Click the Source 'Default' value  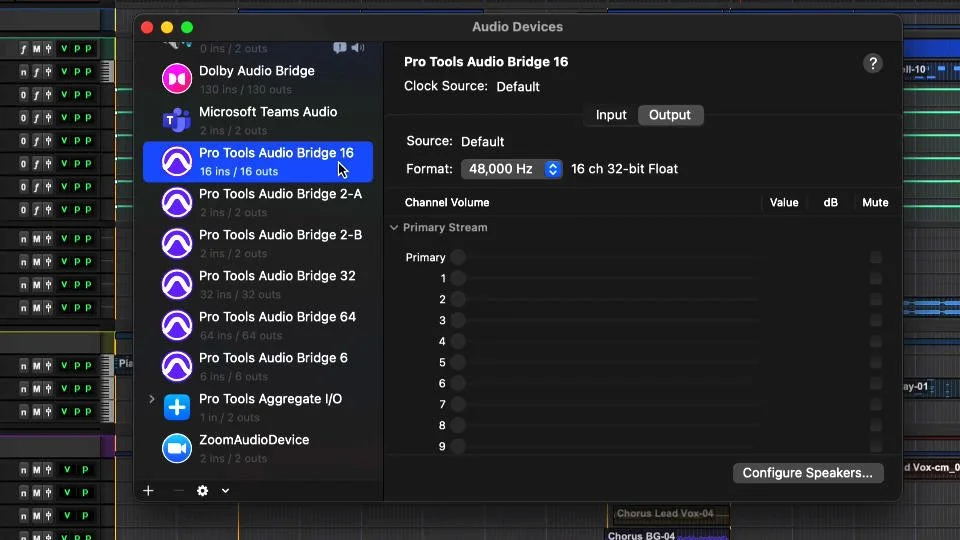(x=482, y=142)
